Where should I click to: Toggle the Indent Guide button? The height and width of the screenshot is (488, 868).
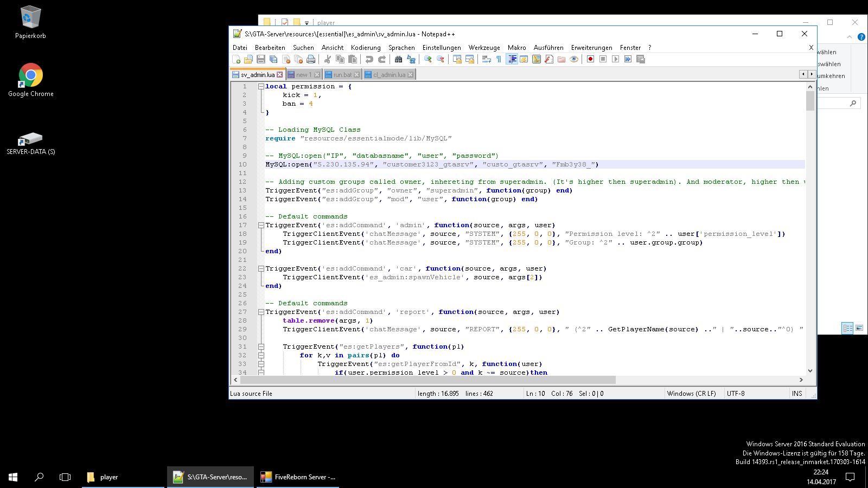point(512,59)
